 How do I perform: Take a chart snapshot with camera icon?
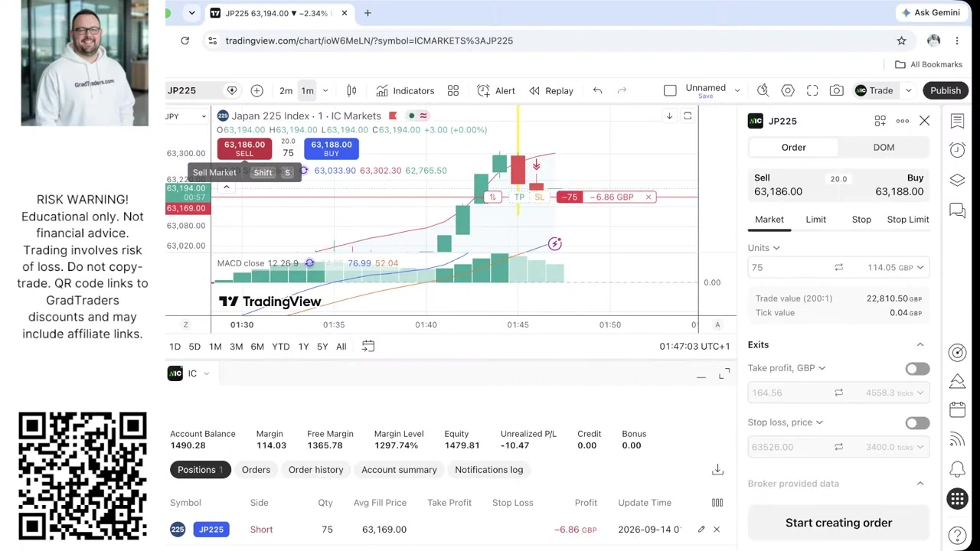836,90
